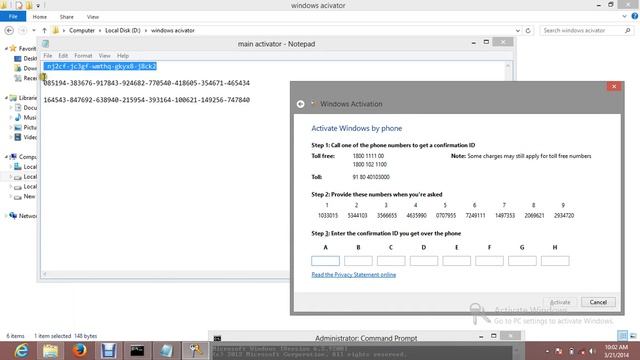Open Notepad Edit menu

[x=63, y=56]
